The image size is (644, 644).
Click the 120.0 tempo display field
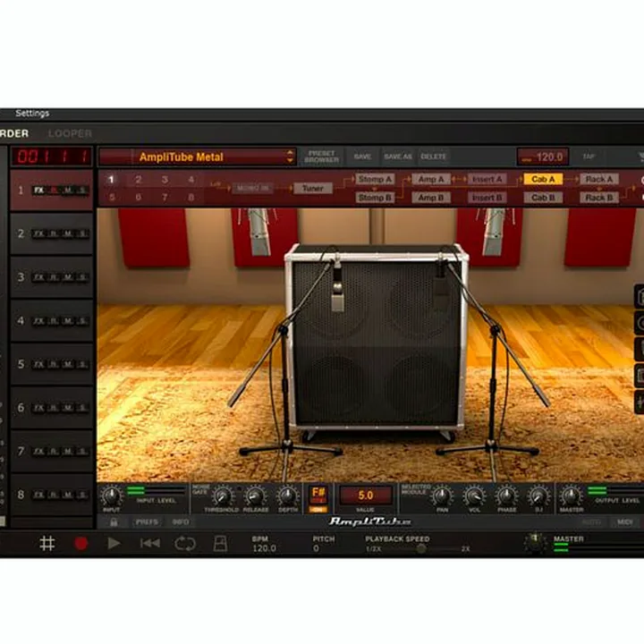pyautogui.click(x=543, y=157)
